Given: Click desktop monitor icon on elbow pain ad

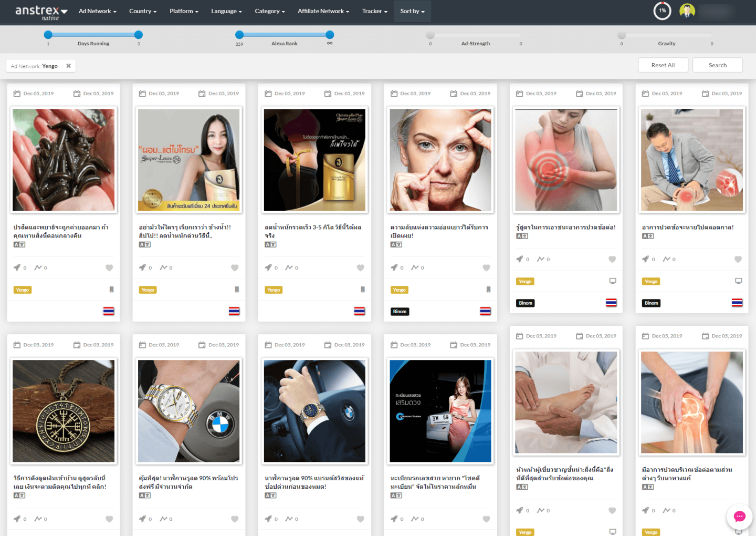Looking at the screenshot, I should tap(612, 281).
